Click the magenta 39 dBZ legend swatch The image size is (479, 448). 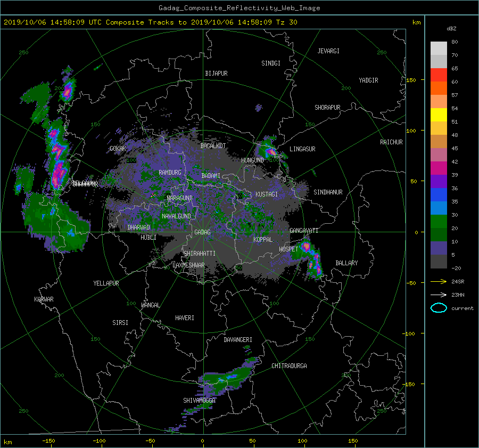pos(439,168)
